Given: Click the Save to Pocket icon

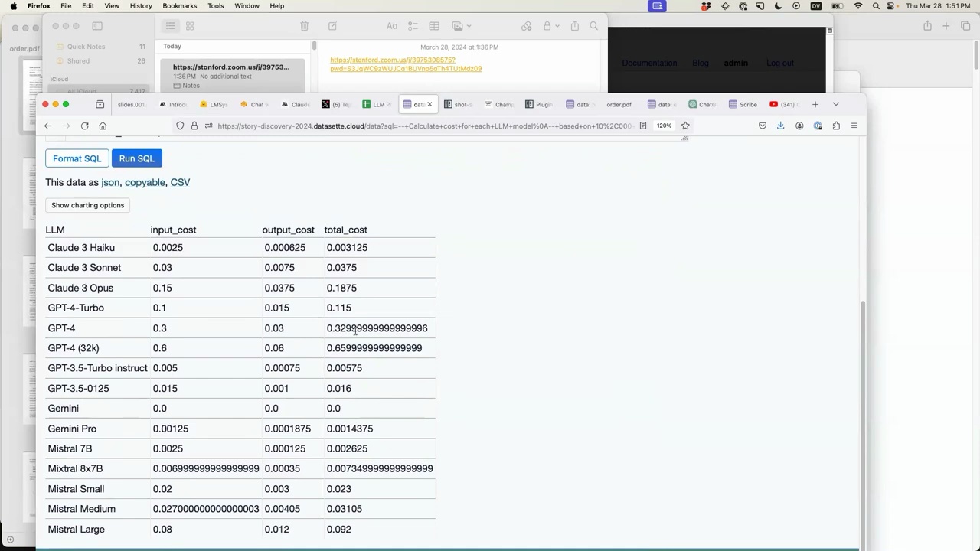Looking at the screenshot, I should coord(762,126).
